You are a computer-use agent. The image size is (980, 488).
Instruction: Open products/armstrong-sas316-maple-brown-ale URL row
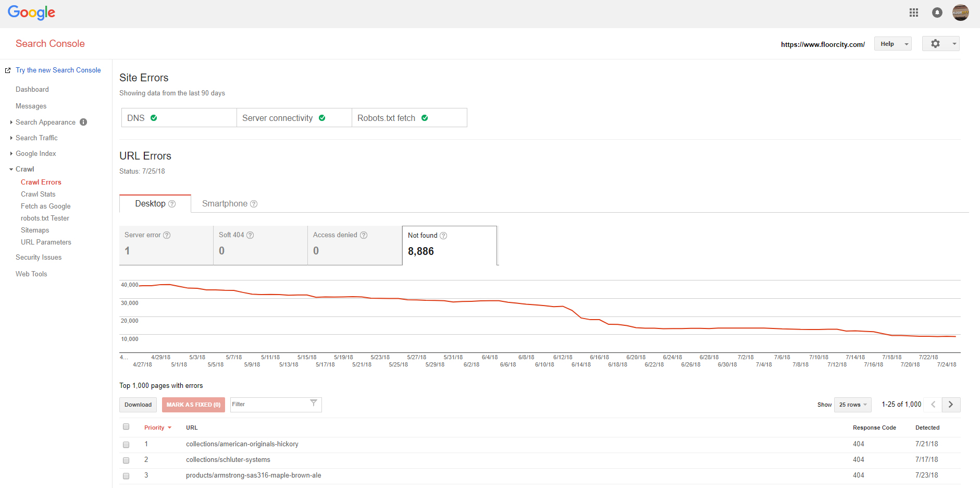click(254, 475)
